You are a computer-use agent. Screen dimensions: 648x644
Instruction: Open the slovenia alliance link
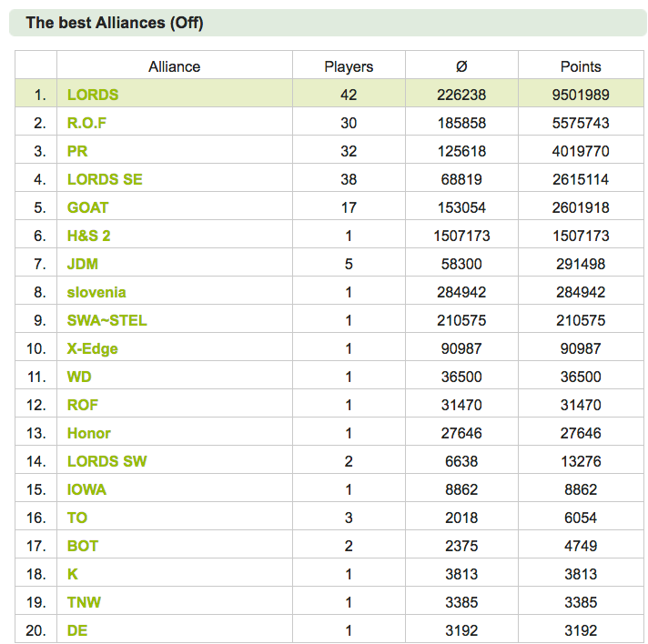pos(96,292)
